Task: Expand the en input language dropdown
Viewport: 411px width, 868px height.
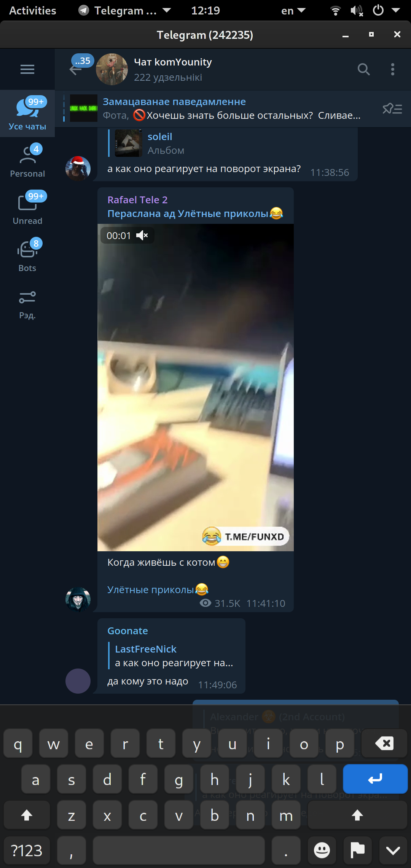Action: tap(293, 11)
